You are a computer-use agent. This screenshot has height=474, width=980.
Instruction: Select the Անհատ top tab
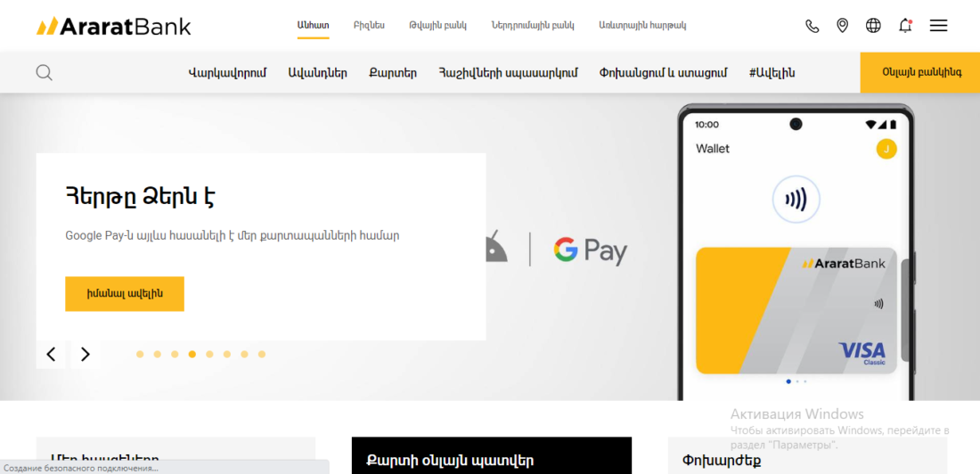(x=313, y=26)
